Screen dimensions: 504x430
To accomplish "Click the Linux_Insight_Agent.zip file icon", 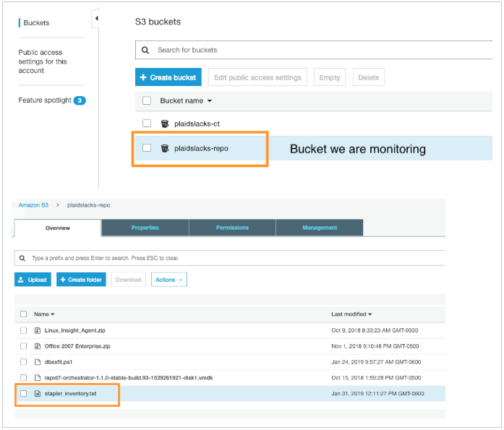I will [x=37, y=330].
